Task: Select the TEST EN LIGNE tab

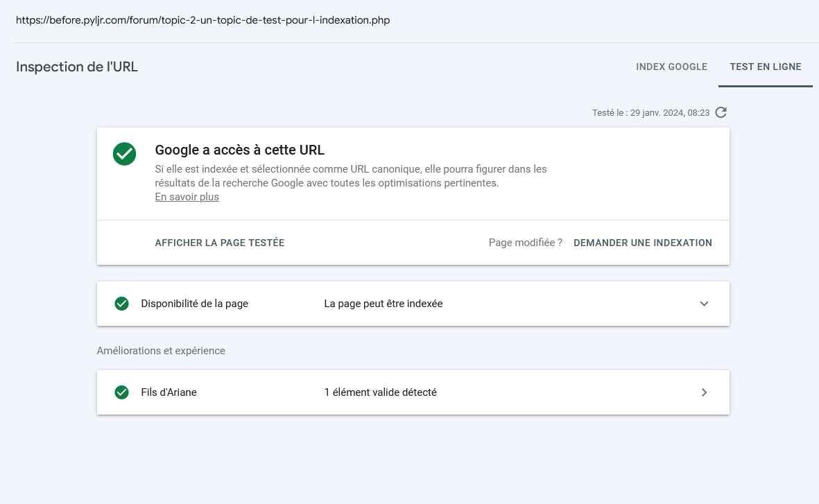Action: coord(765,67)
